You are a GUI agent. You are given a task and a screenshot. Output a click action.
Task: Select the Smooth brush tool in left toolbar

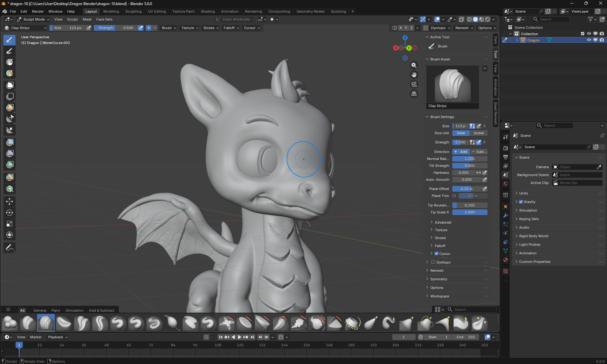(x=10, y=51)
